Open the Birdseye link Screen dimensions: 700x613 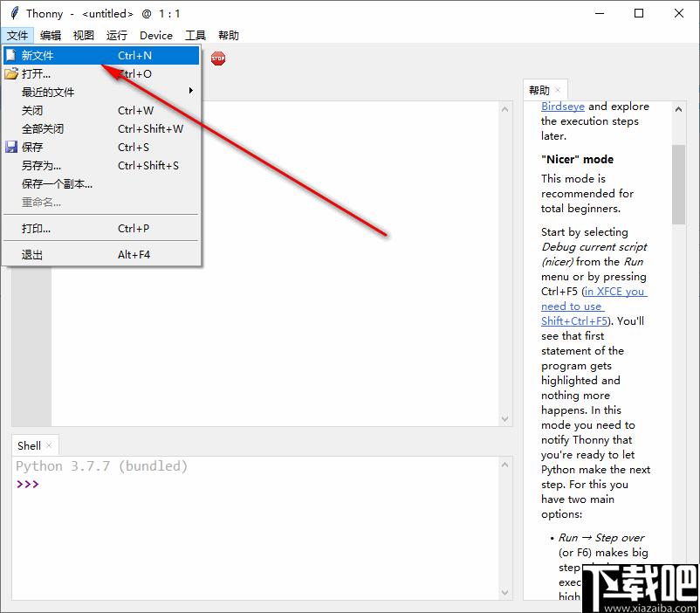(562, 107)
